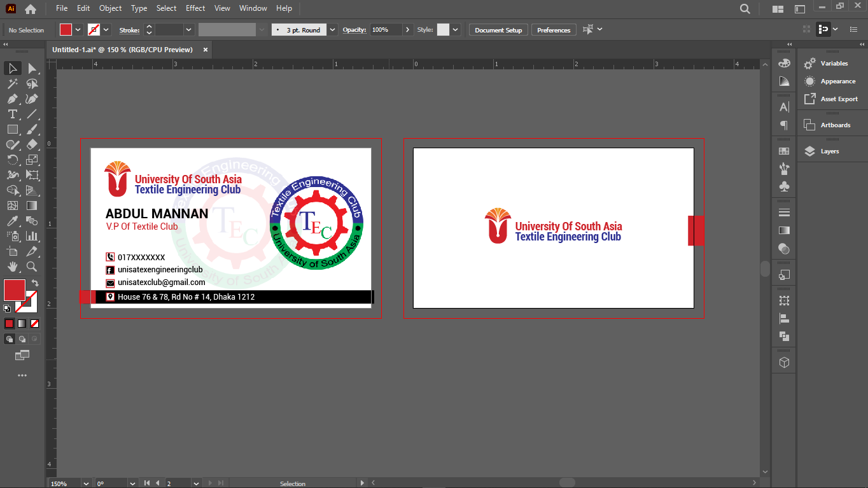Open the File menu

click(62, 8)
